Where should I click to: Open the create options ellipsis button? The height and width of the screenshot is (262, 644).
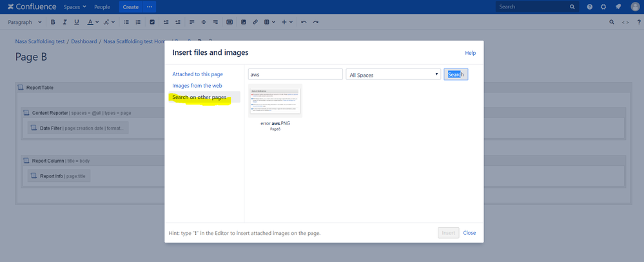(150, 7)
